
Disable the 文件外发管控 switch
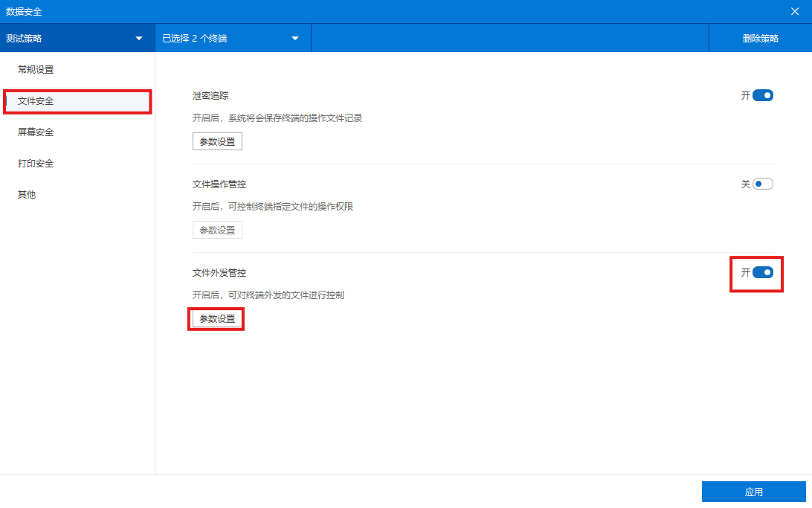tap(763, 272)
